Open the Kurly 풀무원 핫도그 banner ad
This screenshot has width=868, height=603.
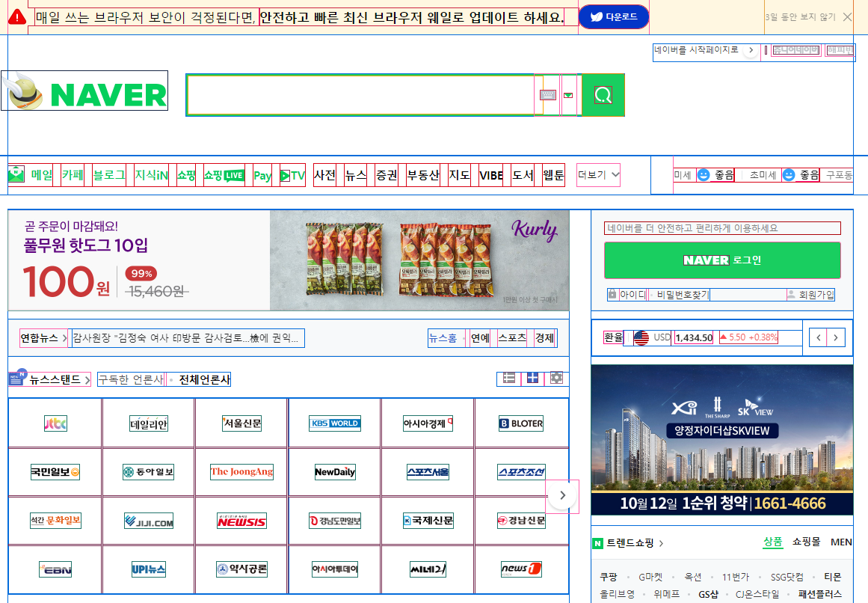pyautogui.click(x=289, y=260)
